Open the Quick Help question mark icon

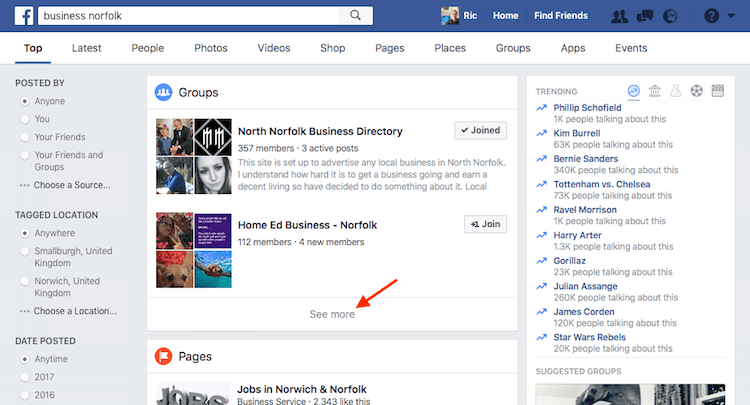(x=711, y=16)
